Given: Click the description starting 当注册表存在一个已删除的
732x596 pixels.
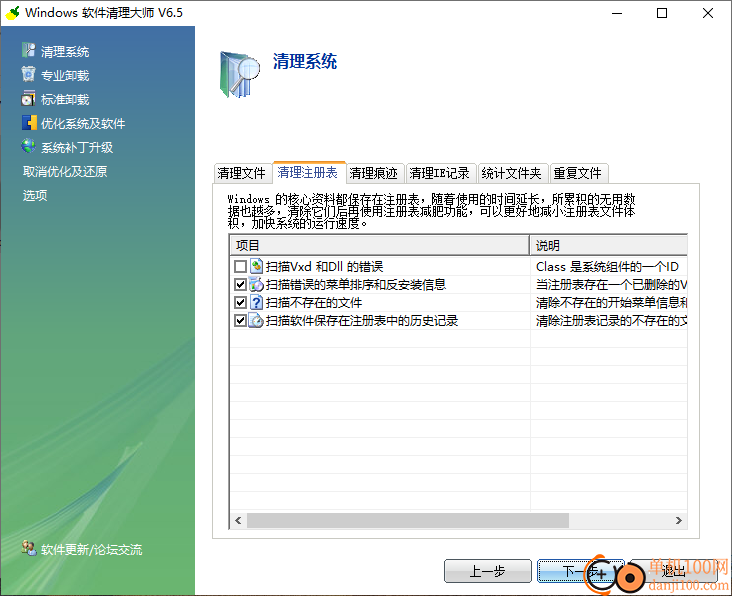Looking at the screenshot, I should tap(611, 284).
